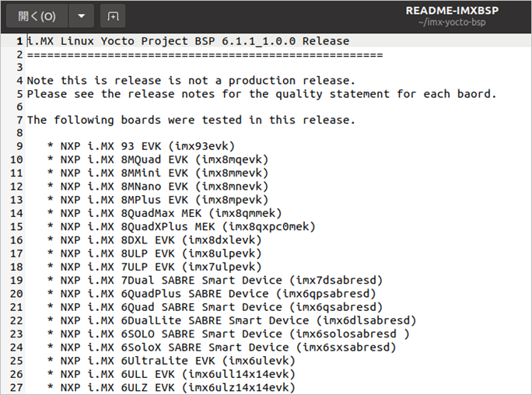Place cursor on the BSP 6.1.1_1.0.0 Release heading
The image size is (532, 395).
coord(188,41)
